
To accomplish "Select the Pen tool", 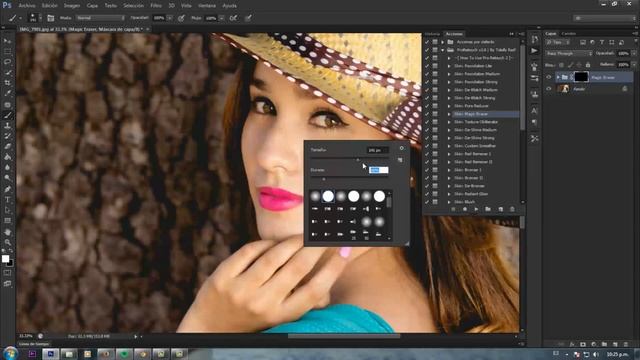I will (x=7, y=189).
